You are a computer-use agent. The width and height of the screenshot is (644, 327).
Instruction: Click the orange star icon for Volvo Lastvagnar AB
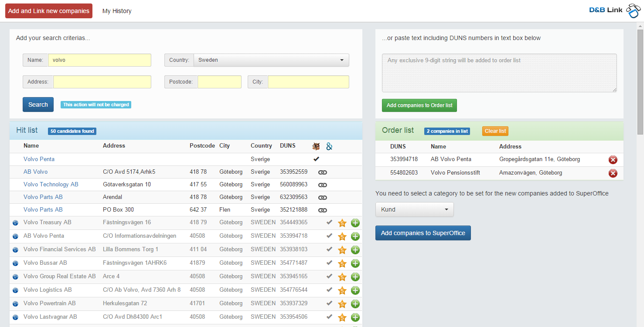pyautogui.click(x=342, y=317)
